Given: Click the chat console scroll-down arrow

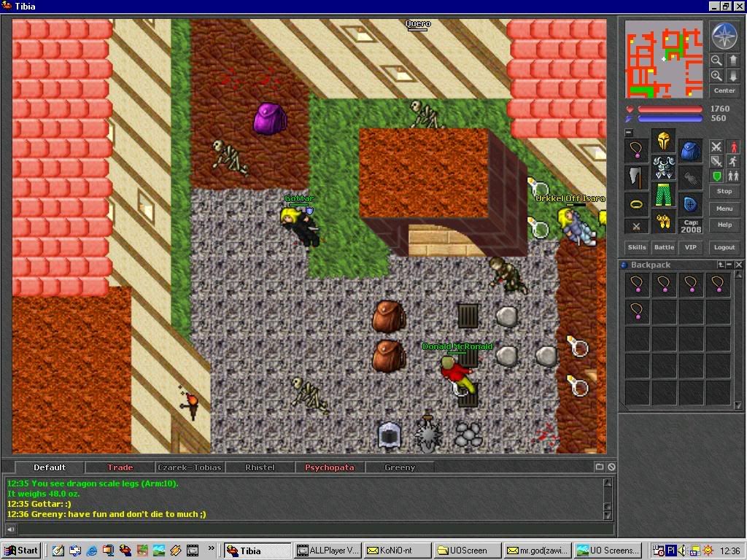Looking at the screenshot, I should pos(608,516).
